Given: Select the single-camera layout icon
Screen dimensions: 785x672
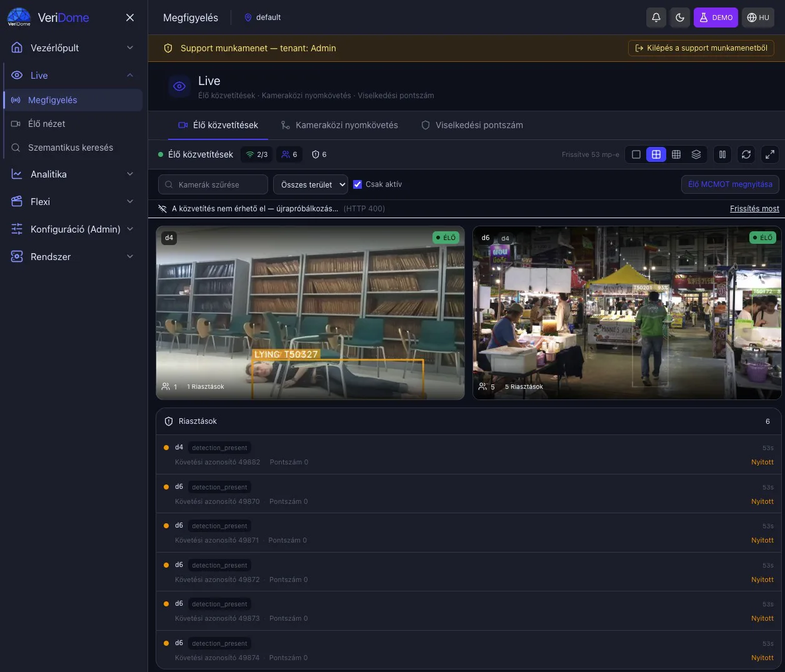Looking at the screenshot, I should click(636, 154).
